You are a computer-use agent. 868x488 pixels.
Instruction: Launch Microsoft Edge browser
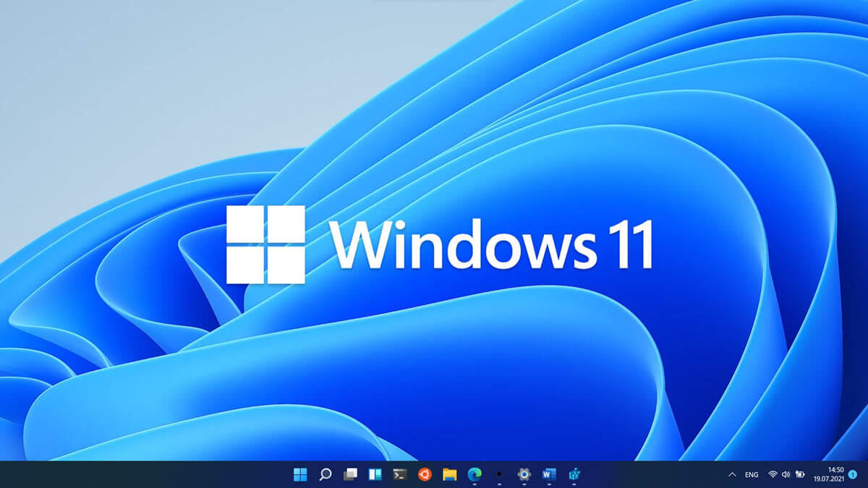click(x=475, y=474)
